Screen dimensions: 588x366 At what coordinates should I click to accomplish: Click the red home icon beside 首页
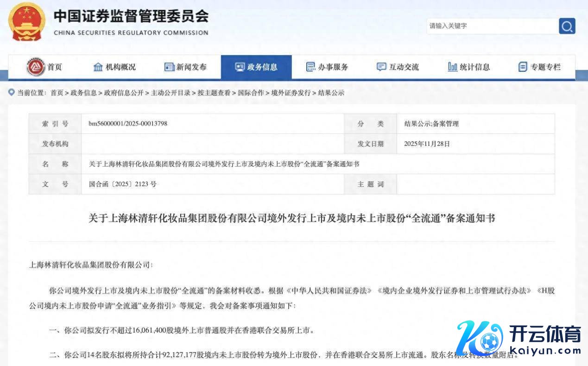point(35,67)
